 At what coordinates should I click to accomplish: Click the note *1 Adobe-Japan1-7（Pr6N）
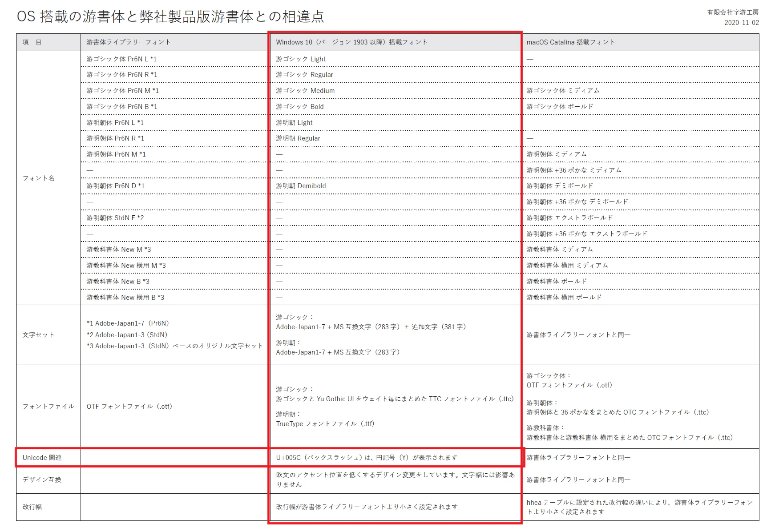click(128, 323)
